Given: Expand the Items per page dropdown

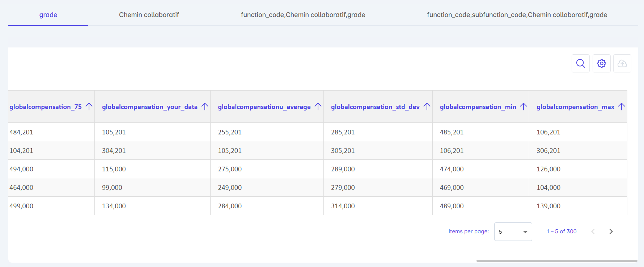Looking at the screenshot, I should point(513,231).
